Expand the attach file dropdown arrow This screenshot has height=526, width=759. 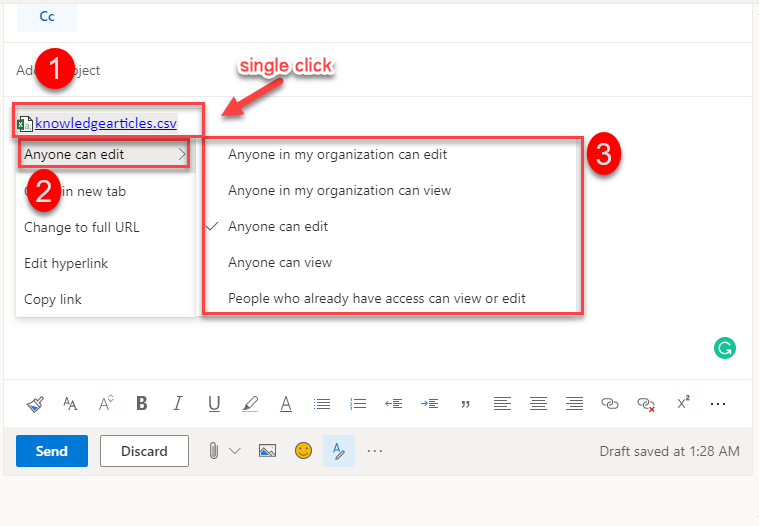tap(235, 451)
